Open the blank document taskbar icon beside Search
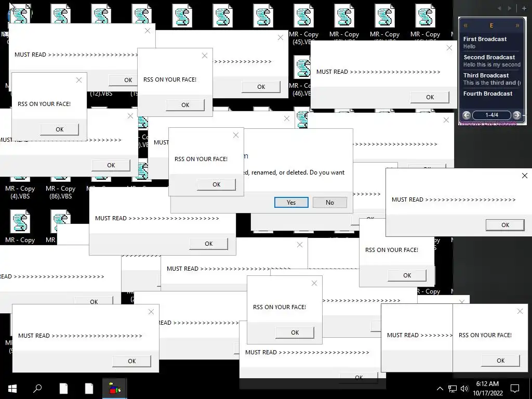This screenshot has width=532, height=399. point(63,389)
